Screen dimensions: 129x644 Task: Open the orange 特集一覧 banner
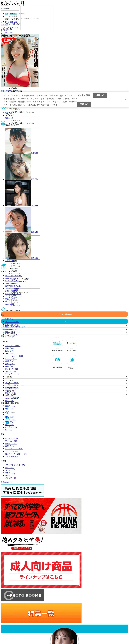(41, 613)
